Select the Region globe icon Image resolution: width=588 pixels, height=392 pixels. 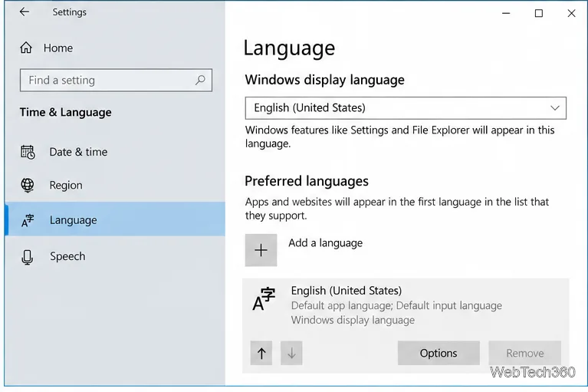[x=28, y=185]
